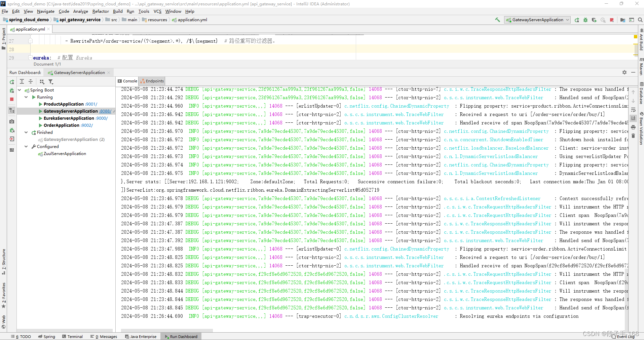
Task: Click the Ant Build spider icon
Action: point(641,30)
